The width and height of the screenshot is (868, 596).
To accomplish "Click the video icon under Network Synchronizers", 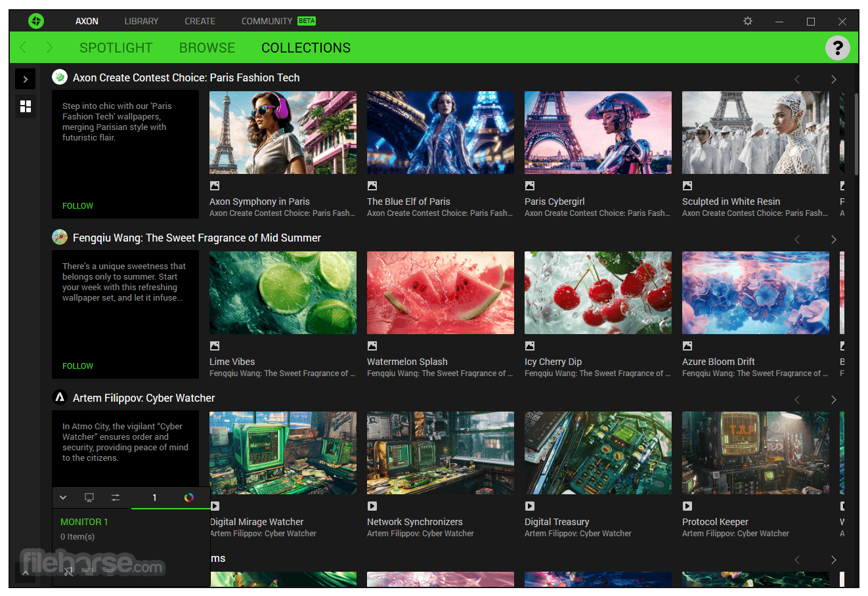I will coord(372,506).
